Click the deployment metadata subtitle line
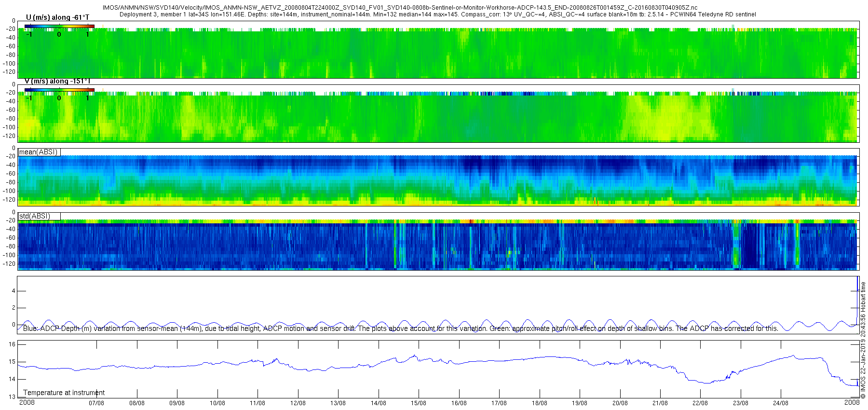Screen dimensions: 868x410 tap(438, 14)
